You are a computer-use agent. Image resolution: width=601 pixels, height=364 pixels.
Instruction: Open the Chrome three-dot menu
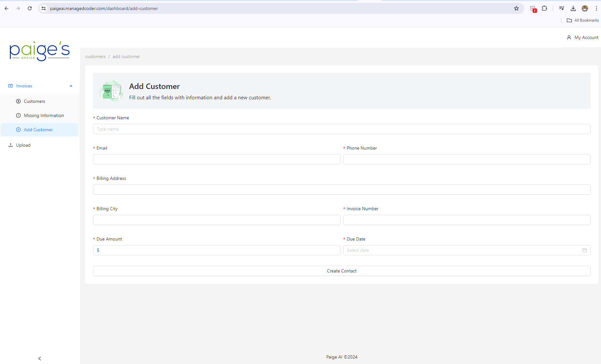tap(596, 8)
